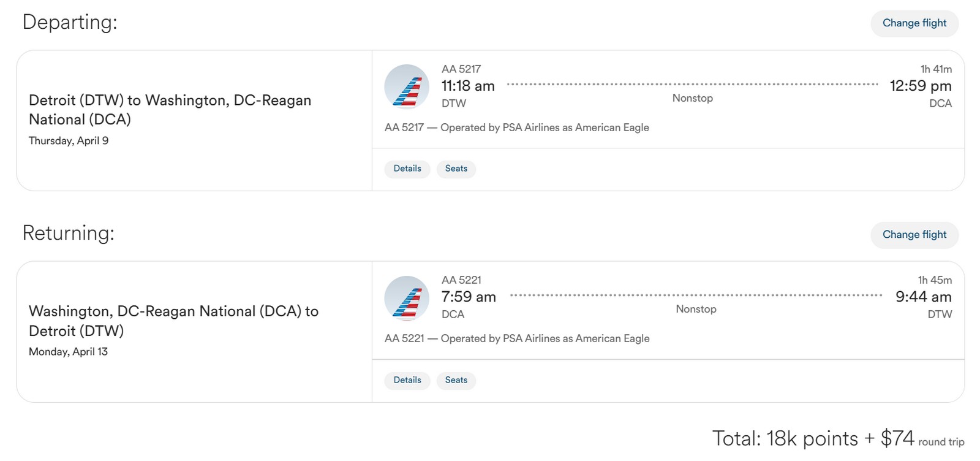Click the 1h 41m flight duration
Screen dimensions: 980x461
click(x=936, y=69)
